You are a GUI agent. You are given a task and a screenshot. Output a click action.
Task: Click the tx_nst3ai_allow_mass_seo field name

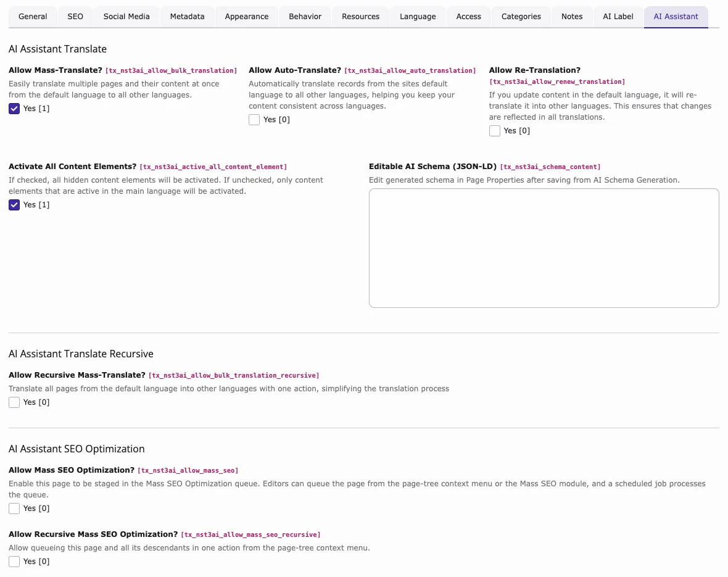188,471
